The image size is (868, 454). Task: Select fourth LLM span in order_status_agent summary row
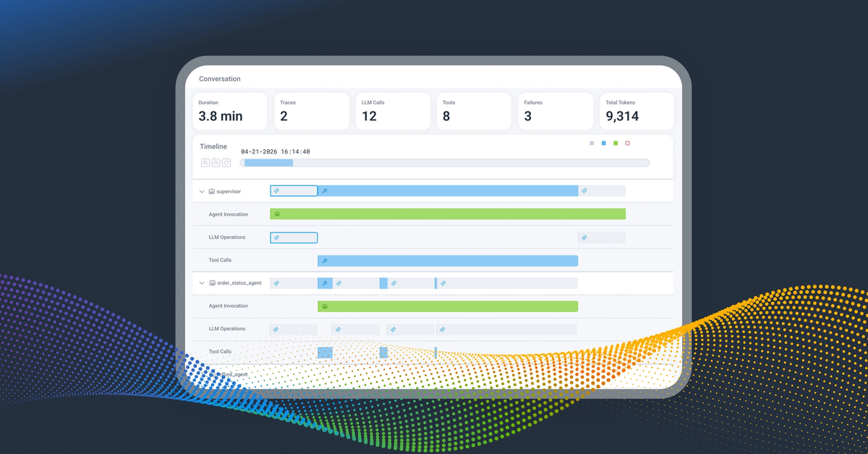507,283
